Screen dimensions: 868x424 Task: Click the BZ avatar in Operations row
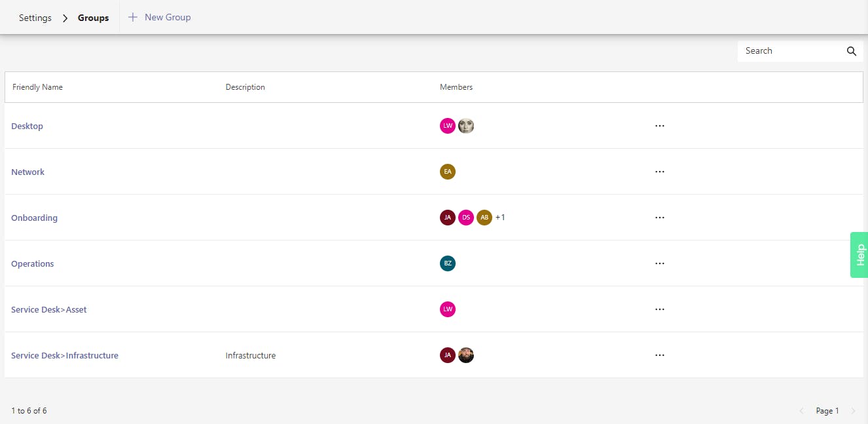point(448,263)
